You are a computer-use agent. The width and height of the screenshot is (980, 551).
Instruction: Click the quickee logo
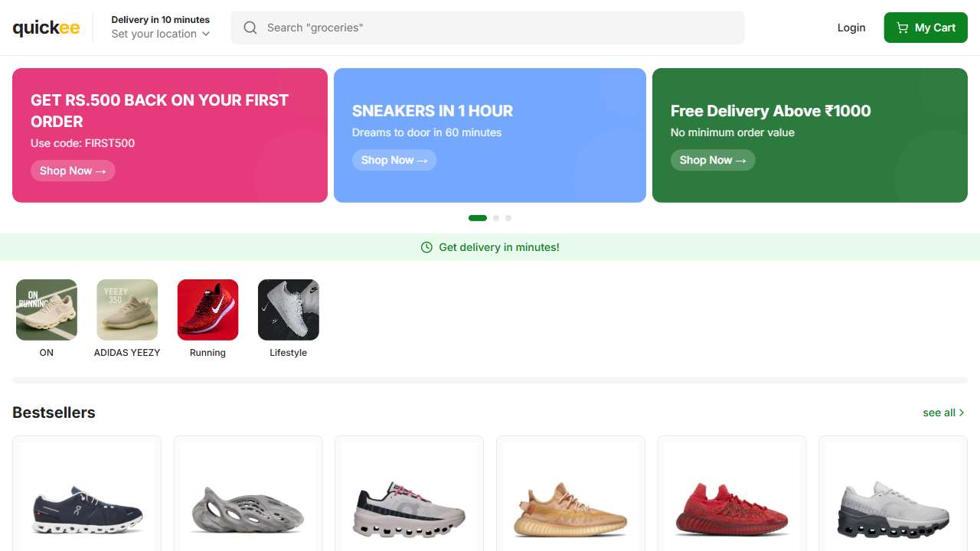click(46, 28)
